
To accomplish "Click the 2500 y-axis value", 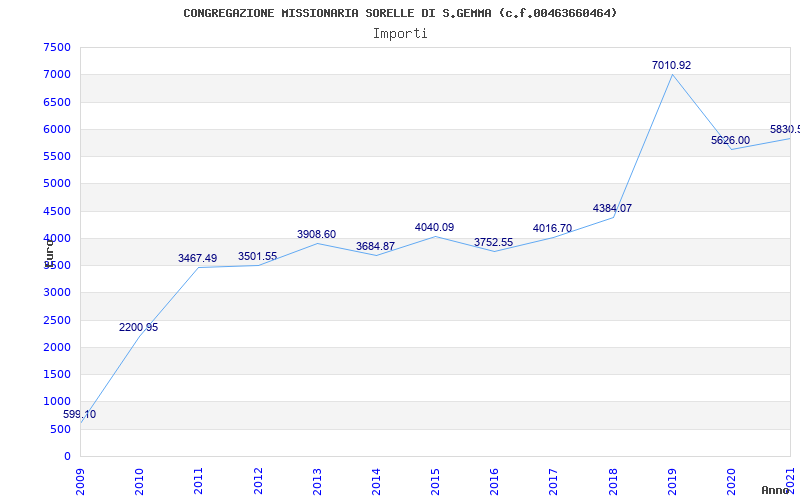I will click(x=57, y=320).
